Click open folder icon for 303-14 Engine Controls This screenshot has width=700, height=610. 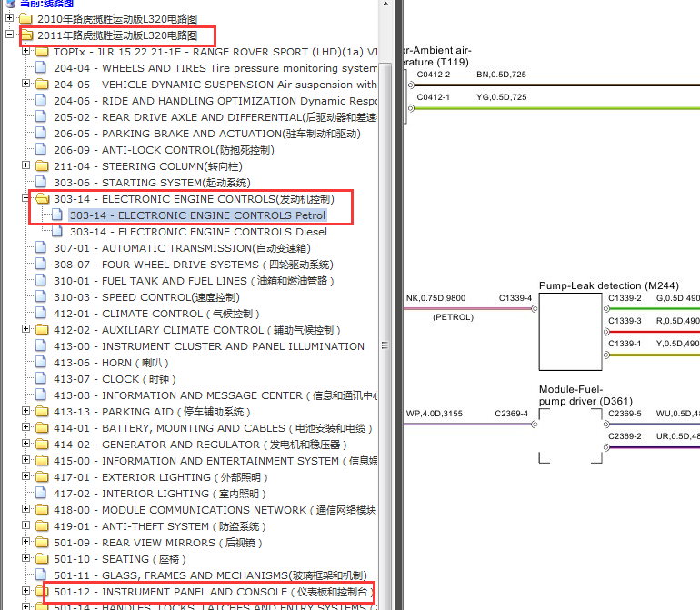coord(43,198)
